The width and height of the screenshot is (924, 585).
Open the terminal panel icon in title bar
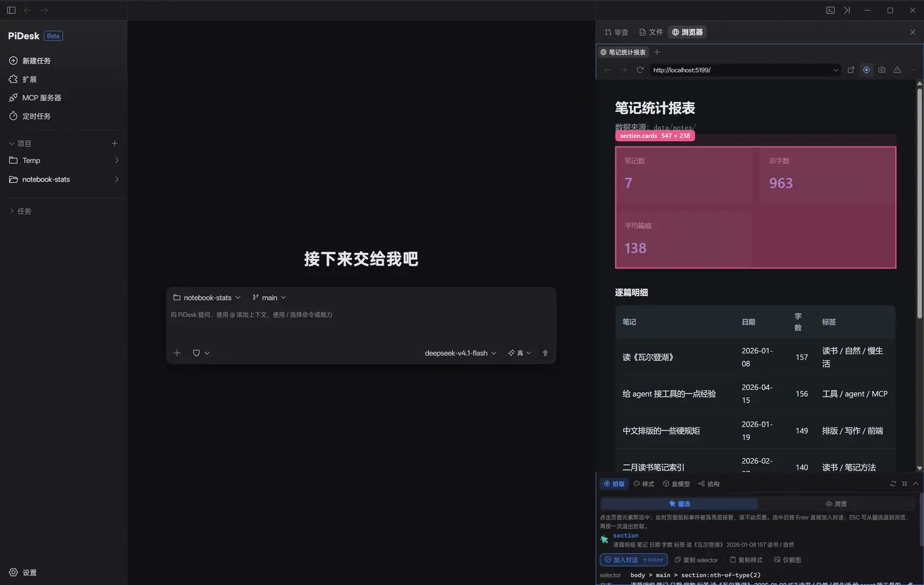click(830, 10)
